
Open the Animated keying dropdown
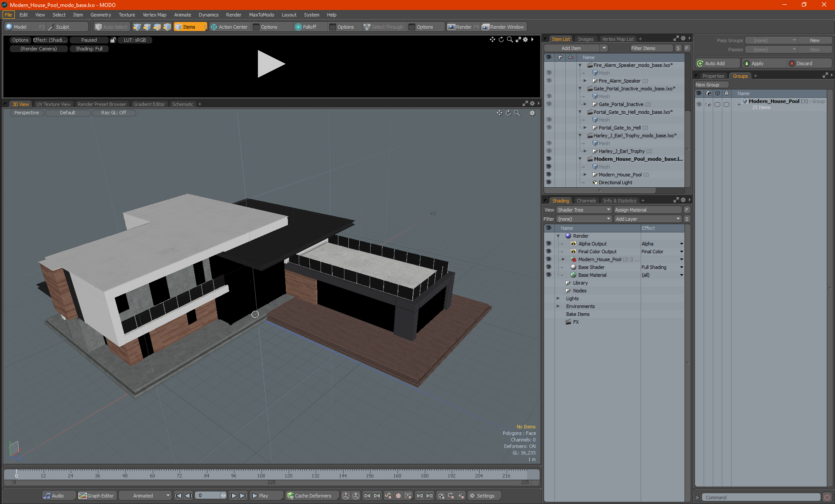pos(145,496)
